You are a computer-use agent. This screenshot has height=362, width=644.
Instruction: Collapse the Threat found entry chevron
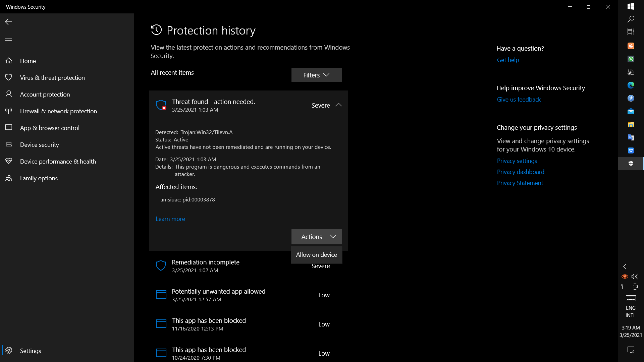(x=338, y=105)
